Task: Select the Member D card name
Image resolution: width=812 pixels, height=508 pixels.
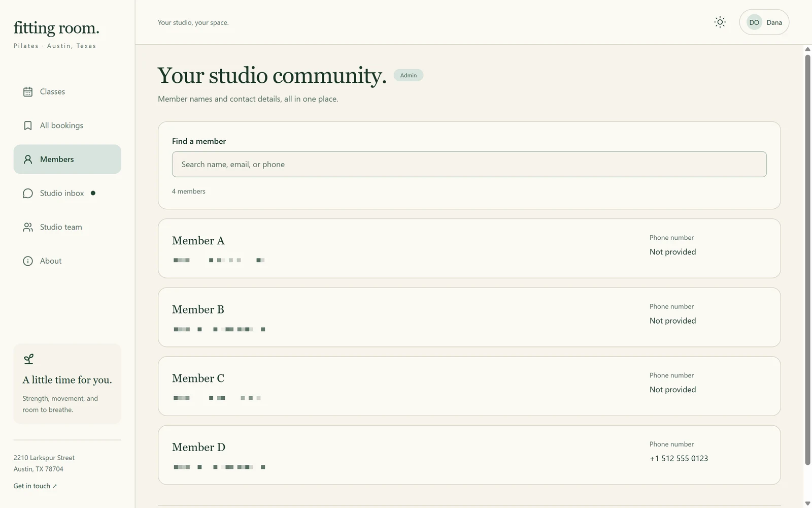Action: (198, 448)
